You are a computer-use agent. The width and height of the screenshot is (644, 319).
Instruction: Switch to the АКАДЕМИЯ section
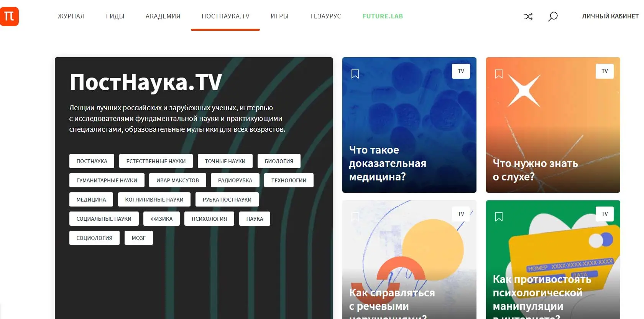[x=163, y=16]
